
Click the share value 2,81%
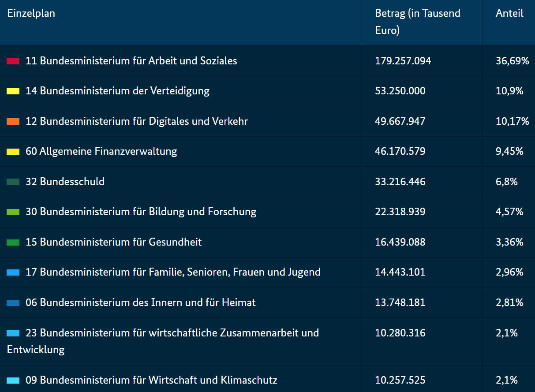(x=509, y=302)
